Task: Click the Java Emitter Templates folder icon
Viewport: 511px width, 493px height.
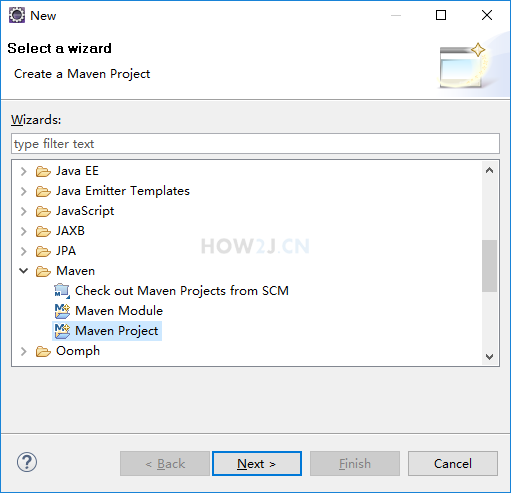Action: pos(43,191)
